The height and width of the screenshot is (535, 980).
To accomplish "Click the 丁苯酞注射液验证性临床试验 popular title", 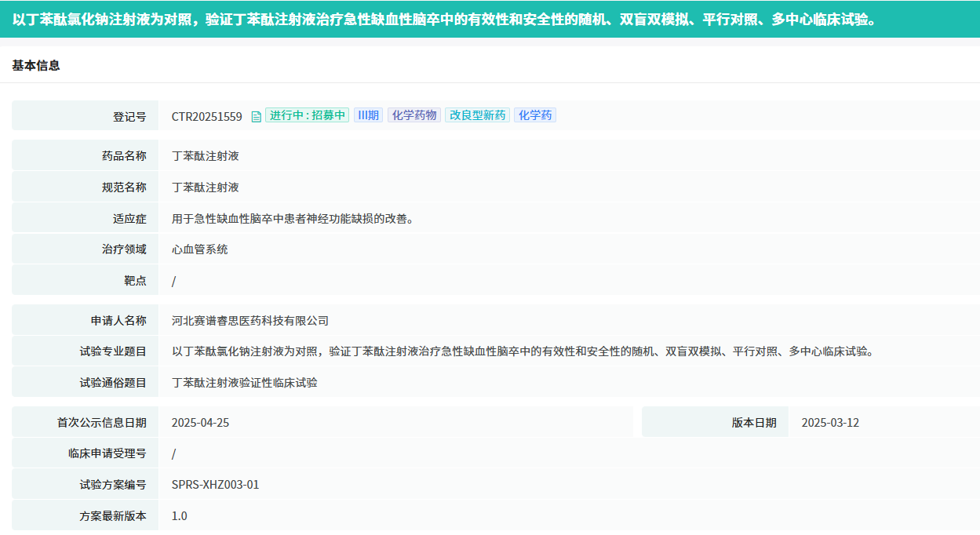I will [x=245, y=383].
